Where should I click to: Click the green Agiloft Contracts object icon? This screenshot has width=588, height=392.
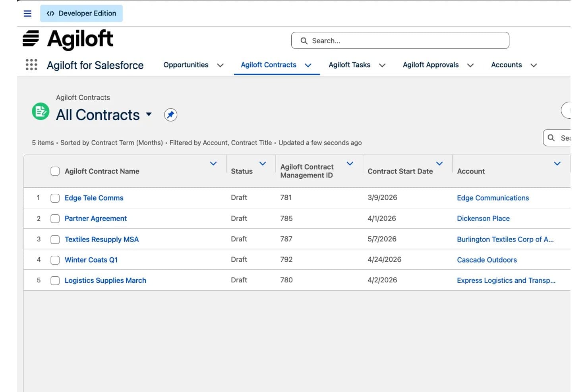click(x=41, y=112)
